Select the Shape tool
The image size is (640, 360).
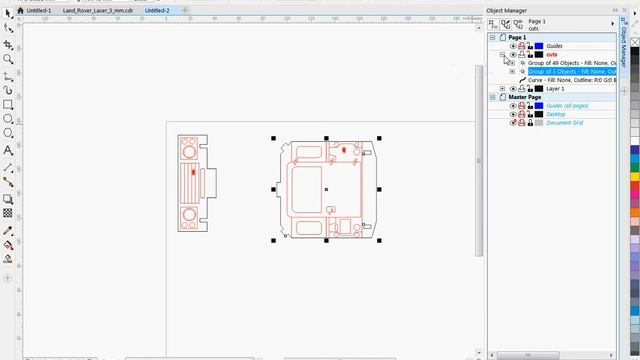8,28
